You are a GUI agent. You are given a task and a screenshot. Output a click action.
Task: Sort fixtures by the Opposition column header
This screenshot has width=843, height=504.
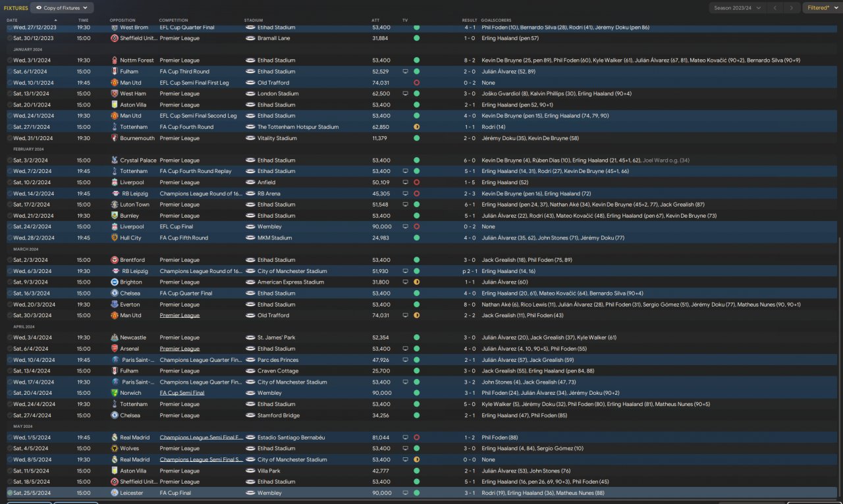click(122, 20)
